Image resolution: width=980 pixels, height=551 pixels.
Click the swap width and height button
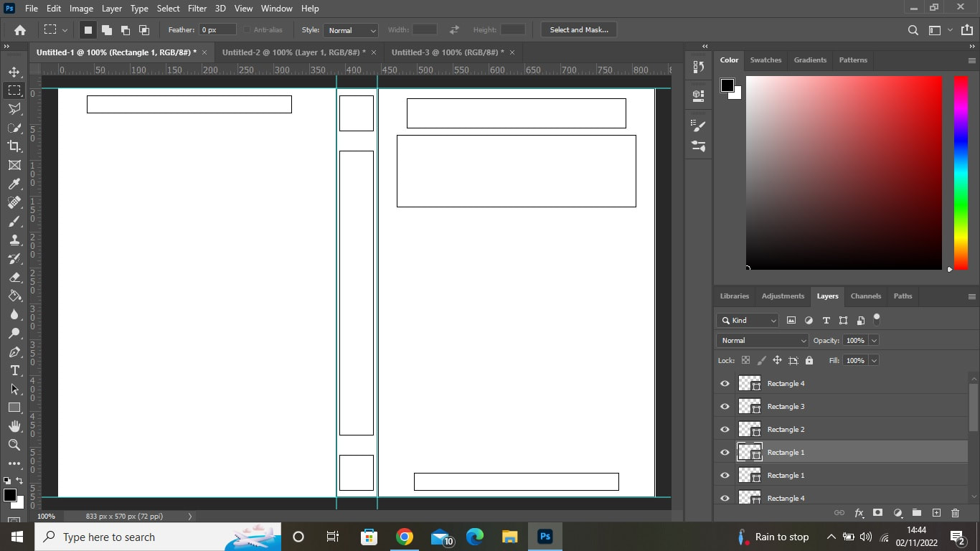(x=454, y=30)
